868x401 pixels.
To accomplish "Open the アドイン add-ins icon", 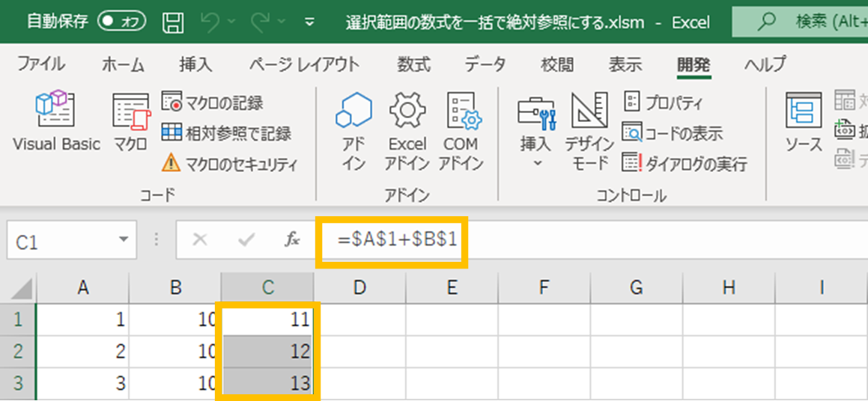I will 353,131.
